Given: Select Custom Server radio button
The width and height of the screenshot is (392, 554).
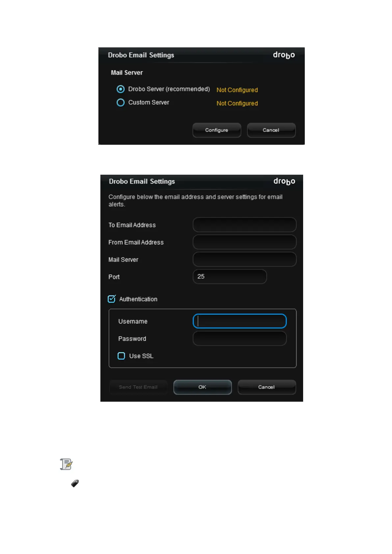Looking at the screenshot, I should coord(121,103).
